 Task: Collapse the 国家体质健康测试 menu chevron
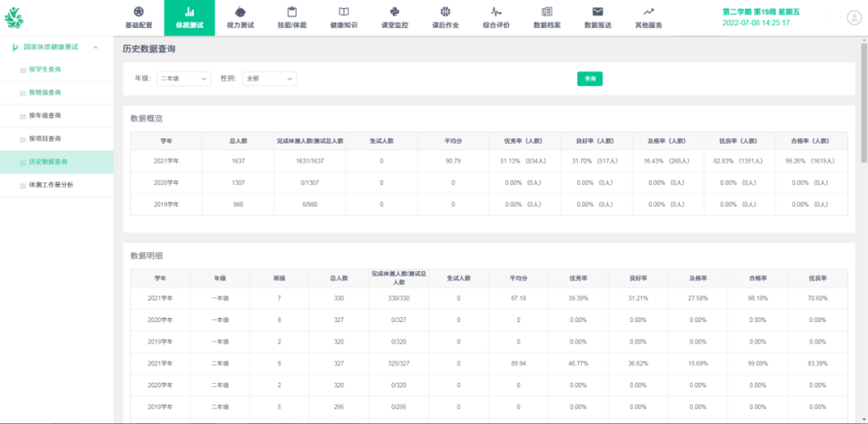tap(96, 47)
